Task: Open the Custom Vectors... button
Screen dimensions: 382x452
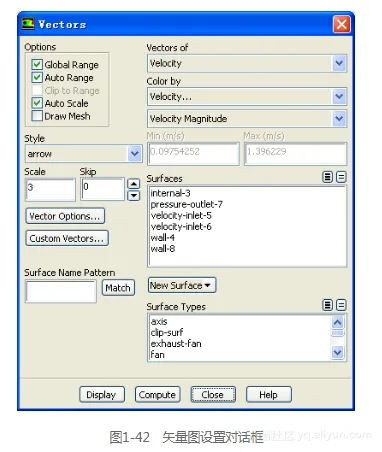Action: point(67,238)
